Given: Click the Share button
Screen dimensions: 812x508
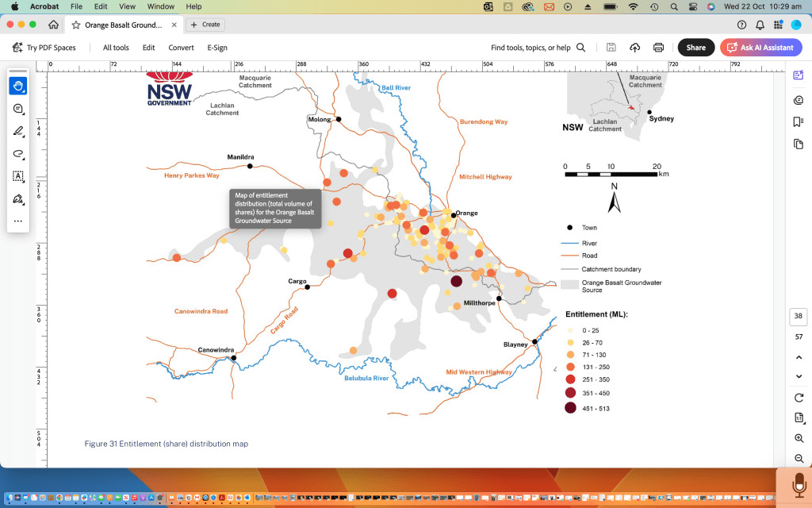Looking at the screenshot, I should click(695, 48).
